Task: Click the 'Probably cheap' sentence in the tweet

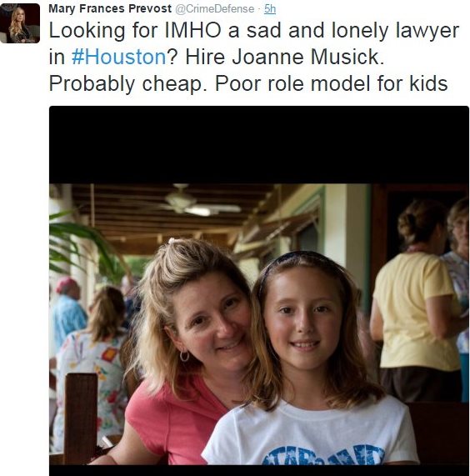Action: (x=126, y=83)
